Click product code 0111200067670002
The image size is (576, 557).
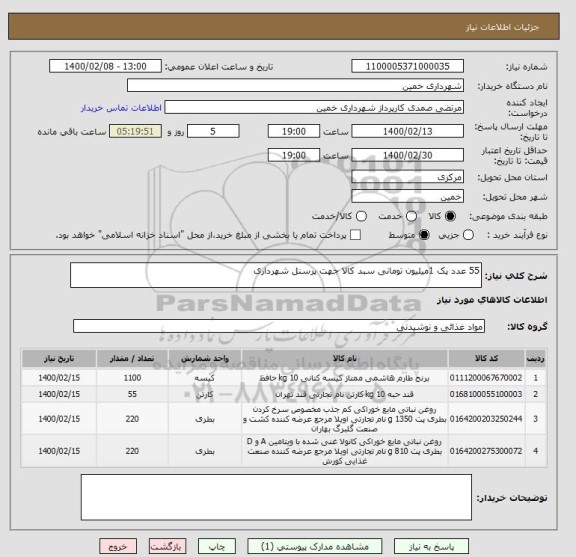pos(486,378)
